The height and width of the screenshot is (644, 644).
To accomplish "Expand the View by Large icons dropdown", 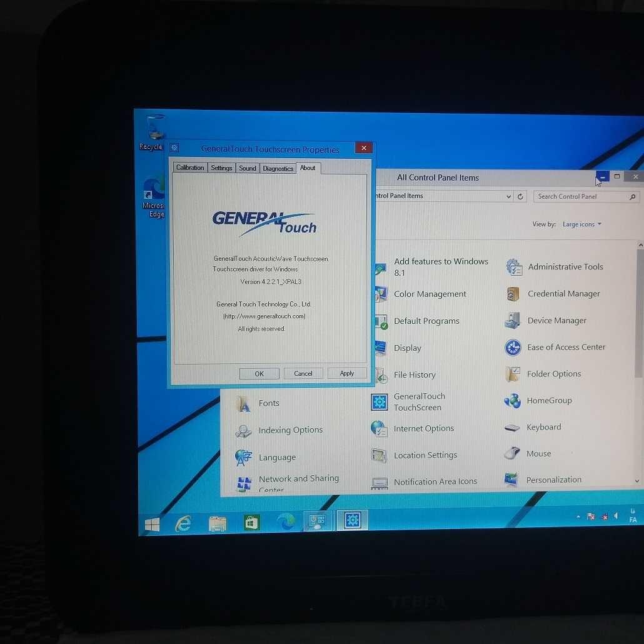I will coord(581,224).
